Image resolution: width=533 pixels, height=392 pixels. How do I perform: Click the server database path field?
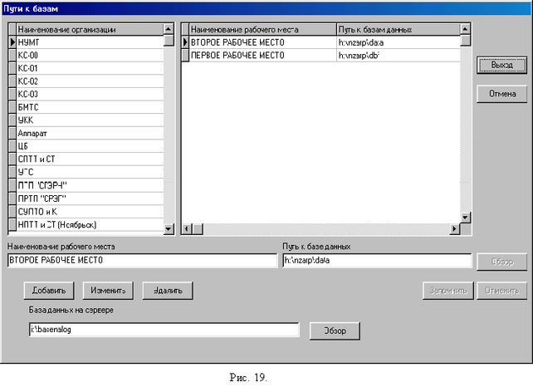pyautogui.click(x=164, y=330)
